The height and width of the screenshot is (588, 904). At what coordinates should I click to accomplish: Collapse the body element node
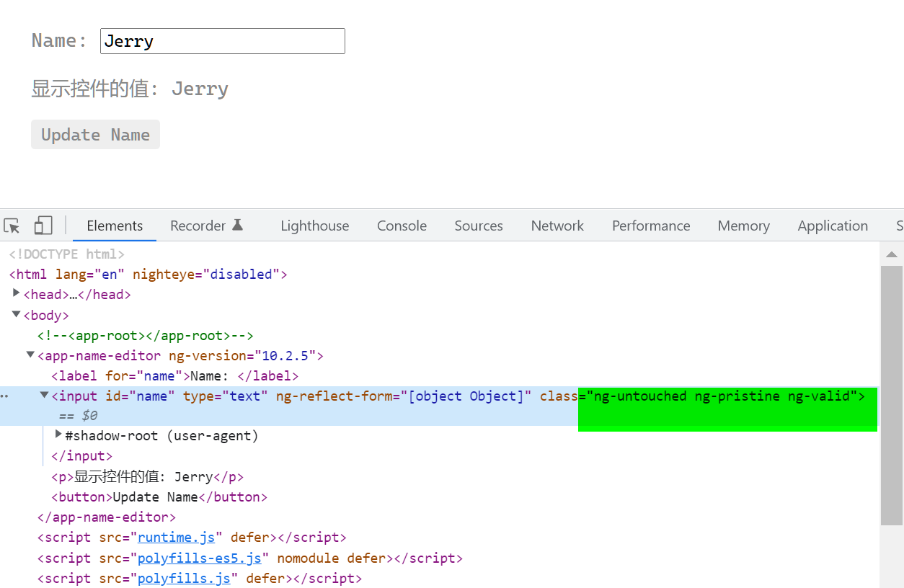(17, 314)
